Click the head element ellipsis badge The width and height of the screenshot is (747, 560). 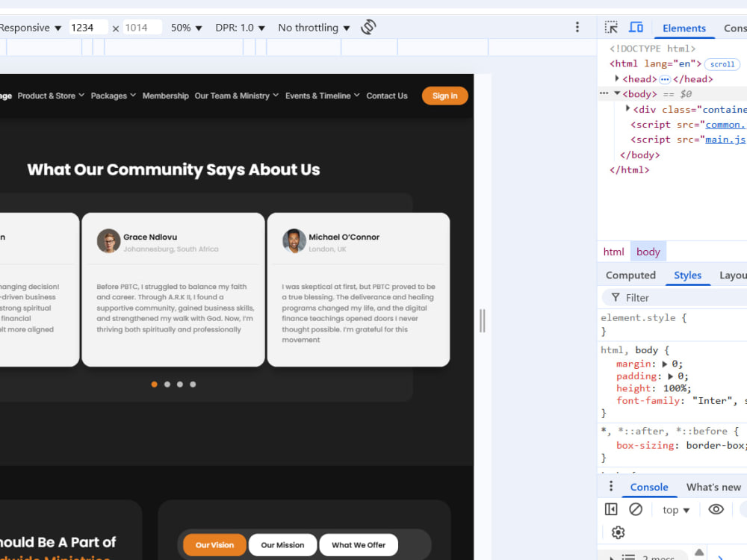pos(665,80)
